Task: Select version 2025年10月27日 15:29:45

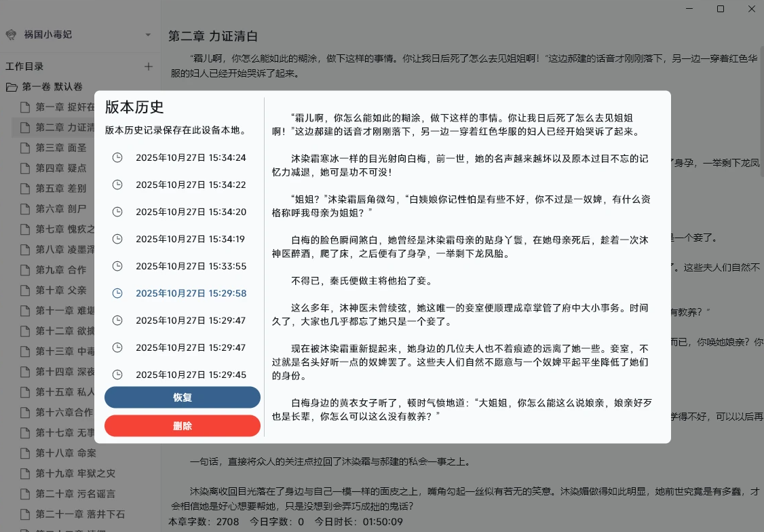Action: tap(191, 374)
